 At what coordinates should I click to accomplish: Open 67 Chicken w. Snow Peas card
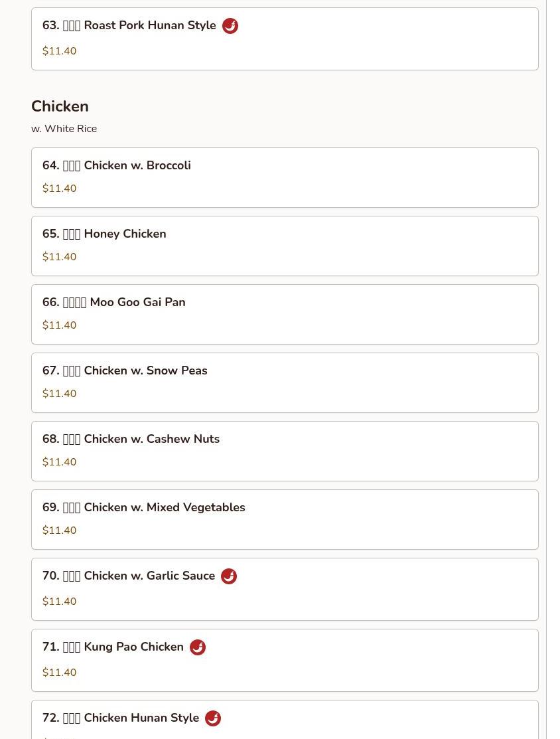(285, 382)
